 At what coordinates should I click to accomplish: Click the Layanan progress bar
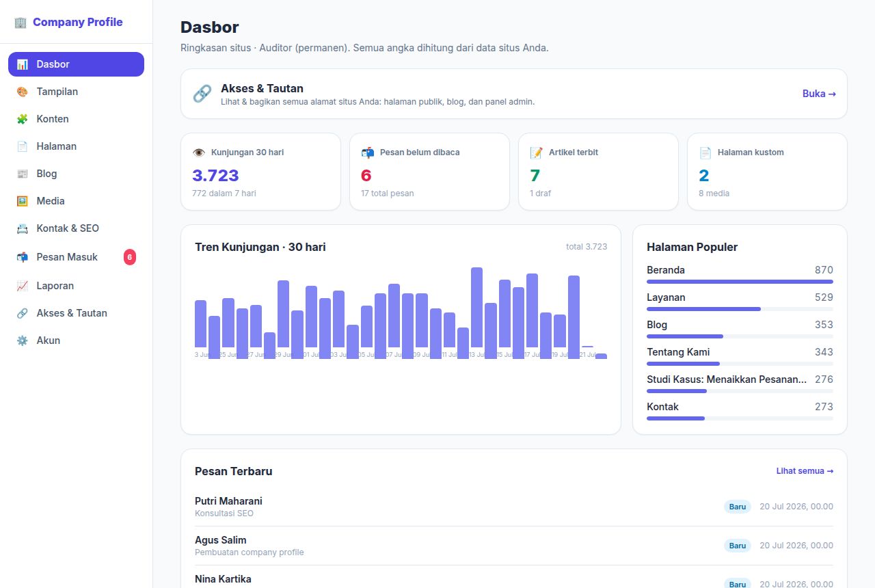(740, 309)
